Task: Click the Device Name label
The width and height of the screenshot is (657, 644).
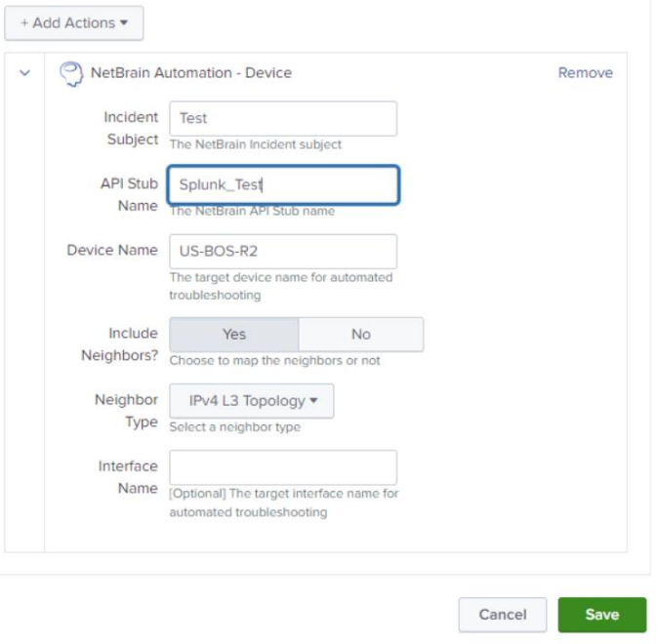Action: [x=112, y=250]
